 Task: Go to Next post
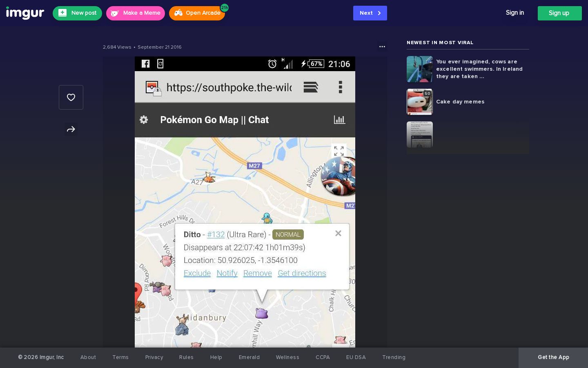tap(370, 13)
